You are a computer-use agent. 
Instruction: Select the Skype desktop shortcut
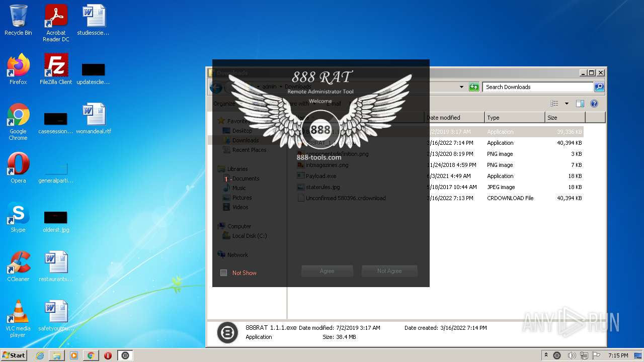[x=18, y=217]
